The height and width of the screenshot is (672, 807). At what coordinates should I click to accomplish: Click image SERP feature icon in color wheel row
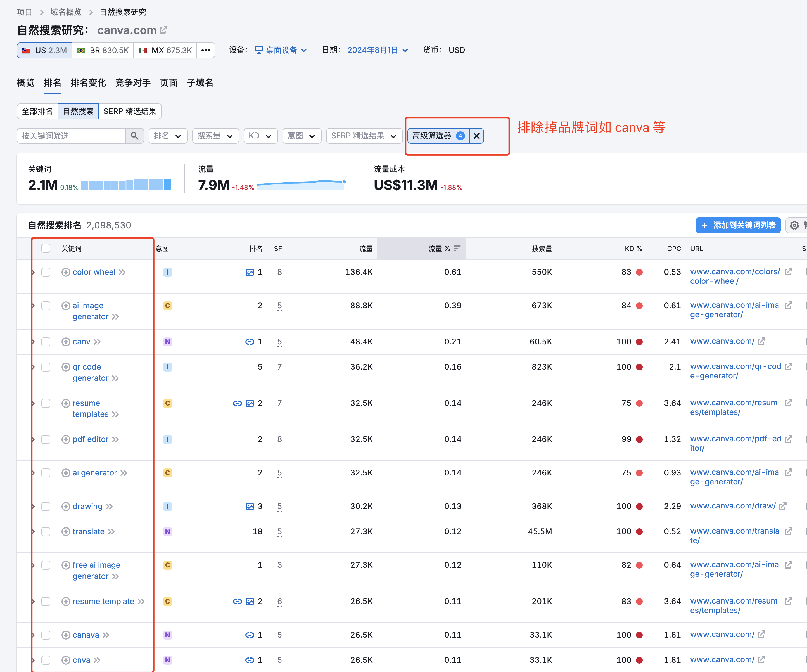[x=250, y=272]
